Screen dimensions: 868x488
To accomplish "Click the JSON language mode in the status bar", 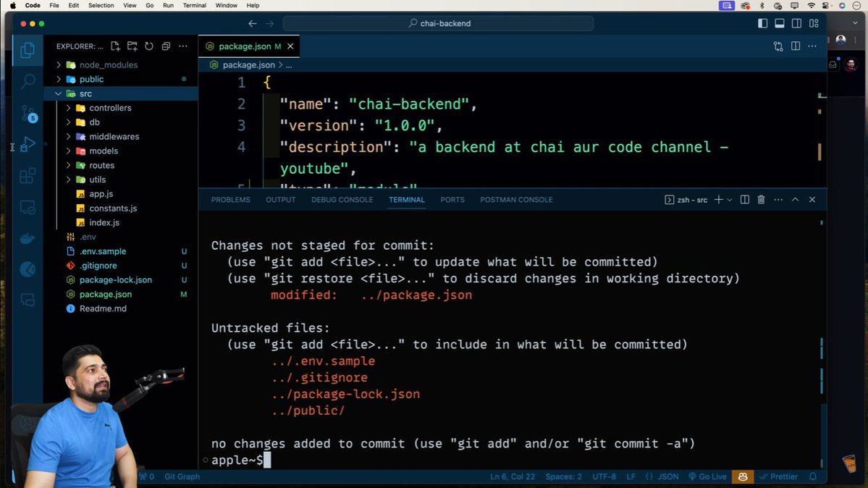I will tap(667, 476).
